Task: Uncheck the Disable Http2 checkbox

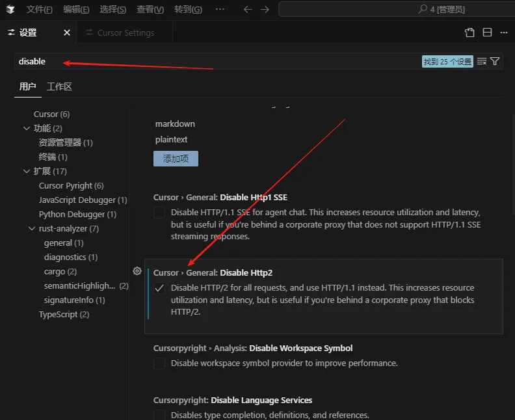Action: (159, 288)
